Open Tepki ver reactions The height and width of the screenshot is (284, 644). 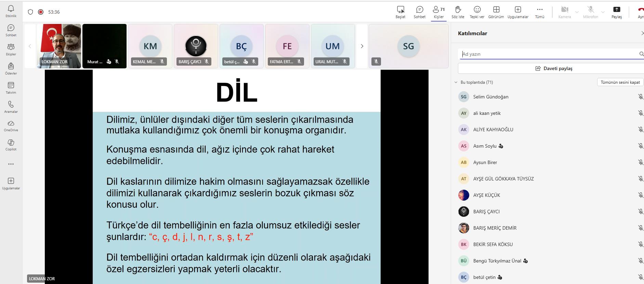pyautogui.click(x=477, y=12)
